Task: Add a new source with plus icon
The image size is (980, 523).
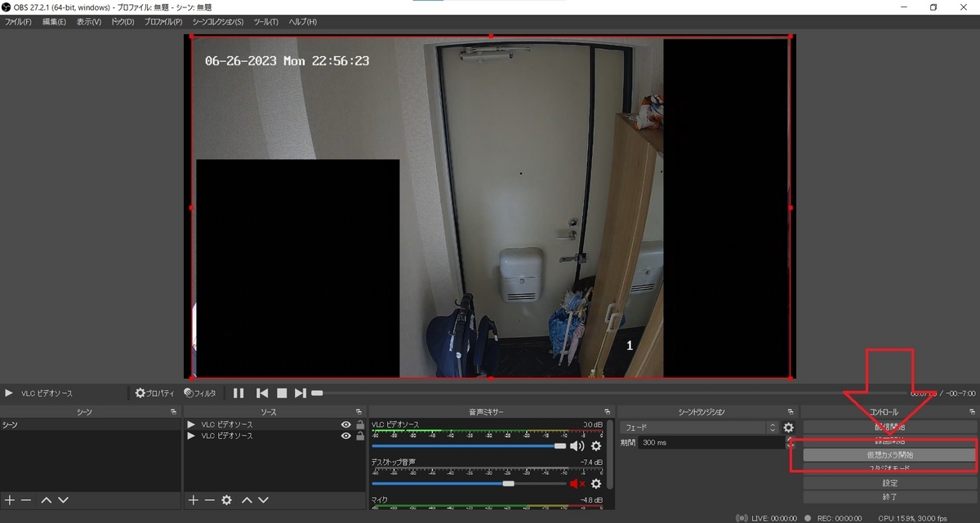Action: point(193,500)
